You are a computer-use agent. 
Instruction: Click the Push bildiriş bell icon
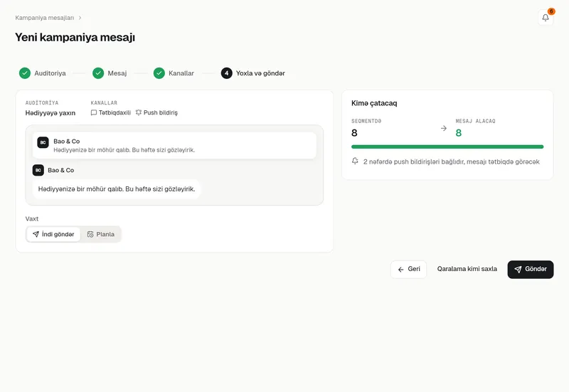point(138,112)
